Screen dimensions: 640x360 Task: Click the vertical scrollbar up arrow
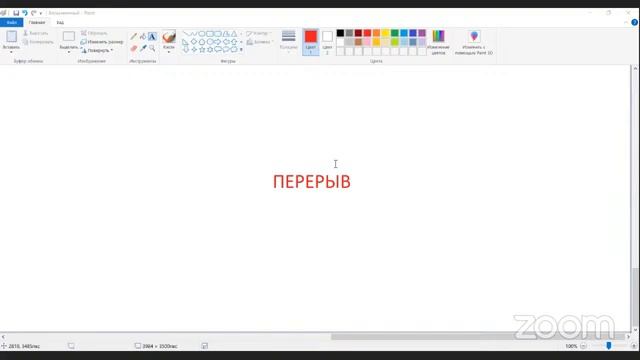[x=635, y=69]
